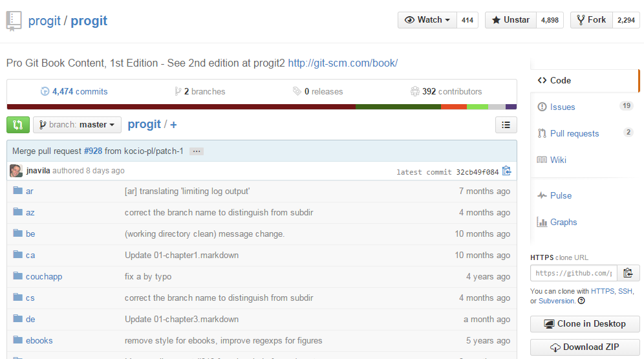The height and width of the screenshot is (359, 644).
Task: Open the Watch dropdown button
Action: click(427, 19)
